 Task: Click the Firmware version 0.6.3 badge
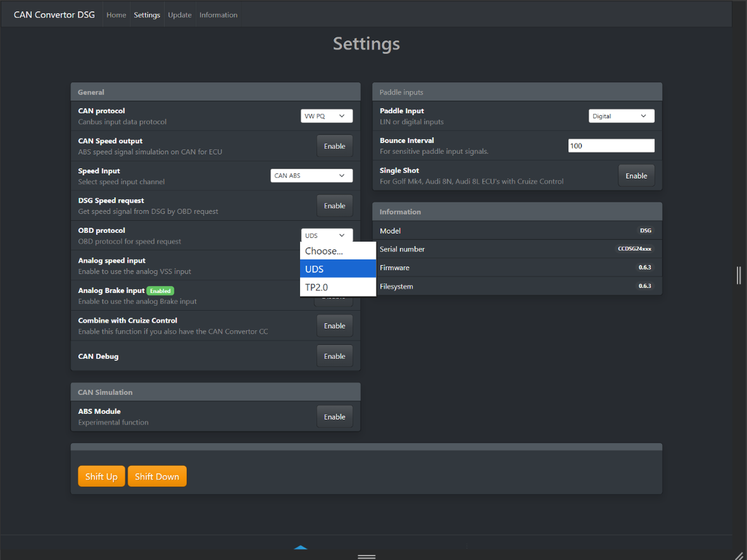[645, 267]
